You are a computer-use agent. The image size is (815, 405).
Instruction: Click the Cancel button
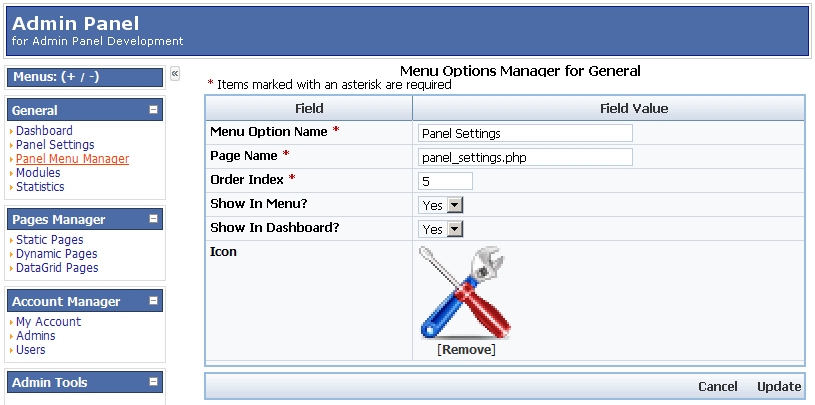click(717, 386)
